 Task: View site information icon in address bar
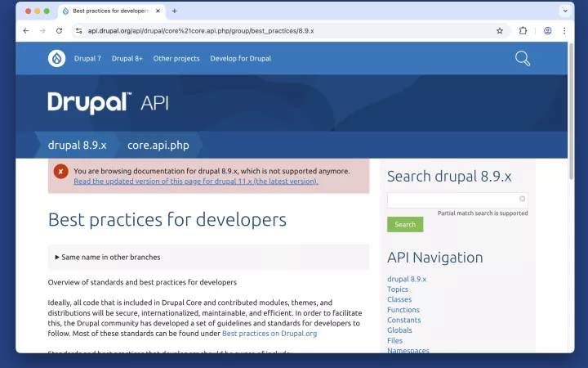click(x=78, y=31)
